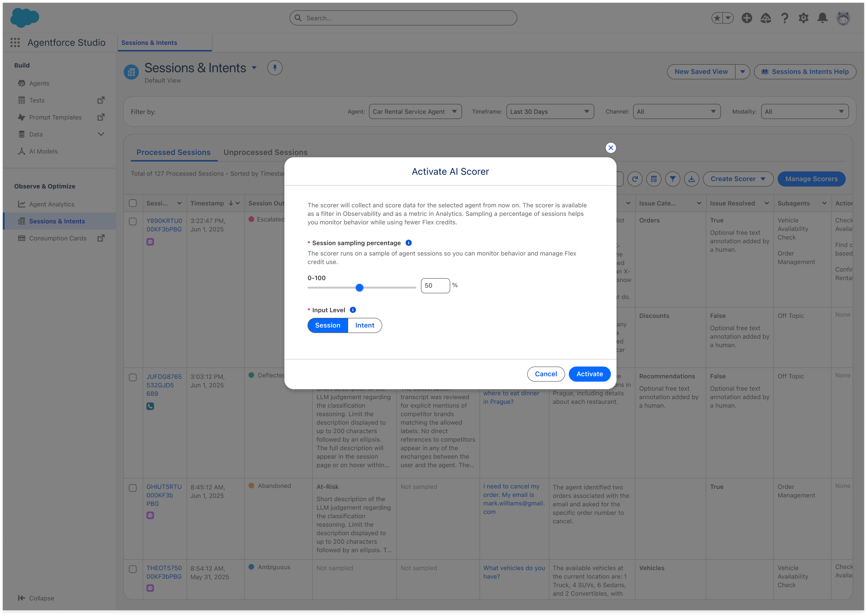Click the Activate button
The image size is (867, 616).
click(590, 374)
